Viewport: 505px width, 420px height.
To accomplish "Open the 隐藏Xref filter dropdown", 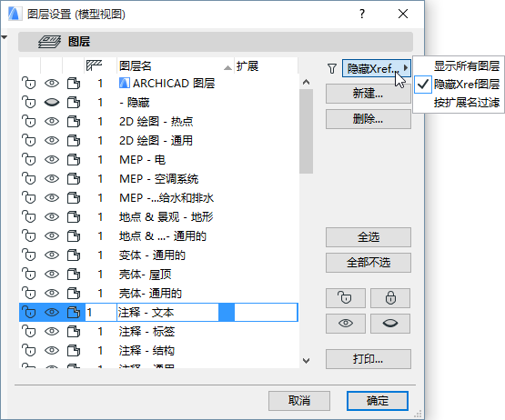I will click(377, 68).
